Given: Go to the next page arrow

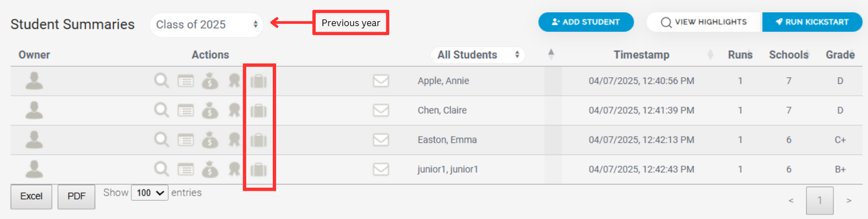Looking at the screenshot, I should tap(849, 201).
